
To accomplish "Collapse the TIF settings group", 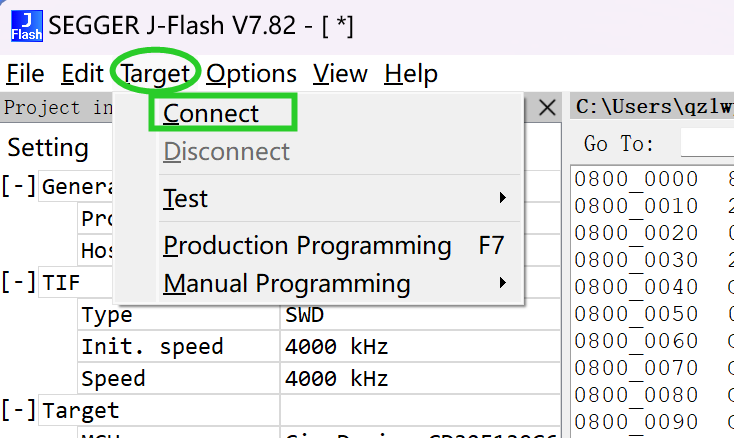I will (19, 283).
